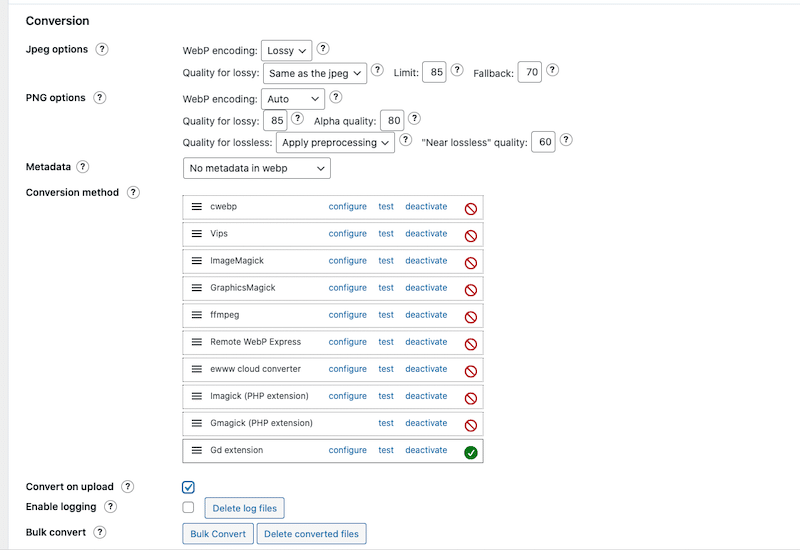Test the cwebp converter
The width and height of the screenshot is (800, 550).
[x=386, y=207]
